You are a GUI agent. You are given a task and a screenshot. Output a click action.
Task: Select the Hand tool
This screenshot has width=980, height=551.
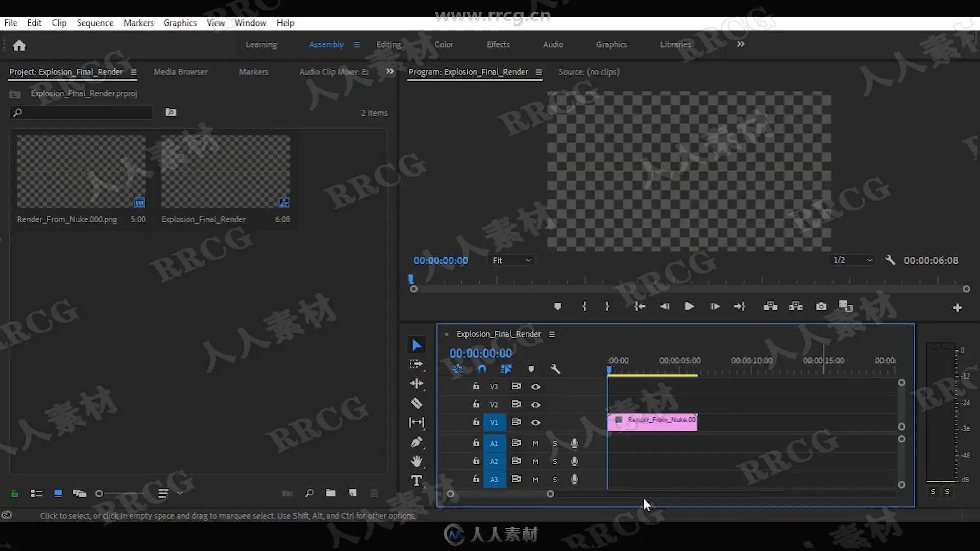(x=416, y=461)
